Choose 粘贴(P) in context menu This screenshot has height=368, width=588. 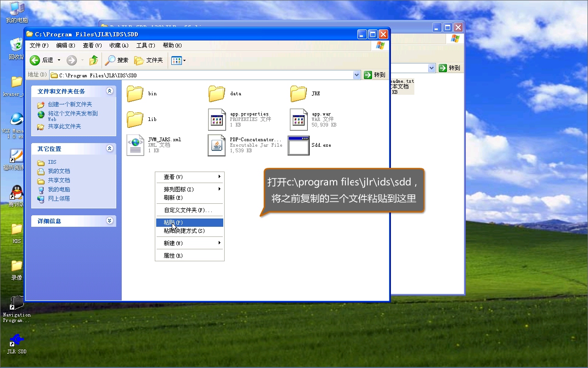[190, 223]
